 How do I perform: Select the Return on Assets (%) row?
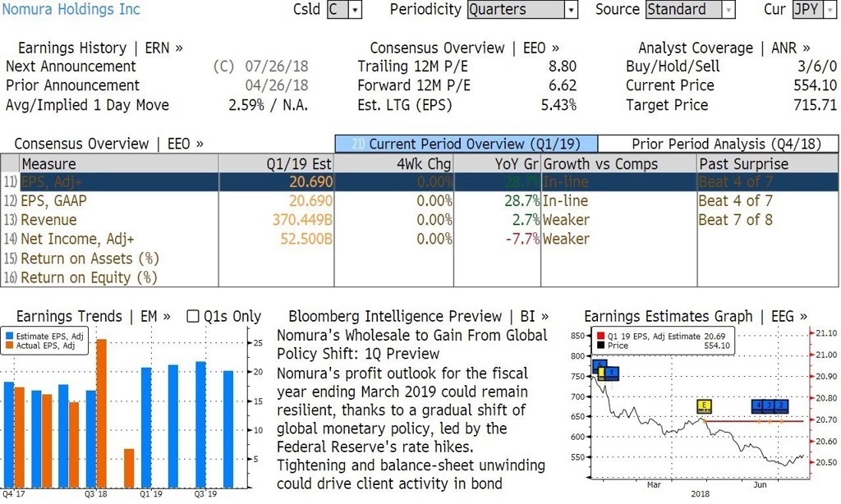coord(420,259)
